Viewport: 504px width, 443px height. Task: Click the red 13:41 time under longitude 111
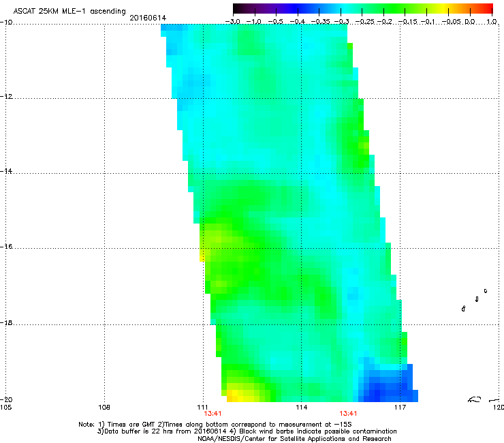212,414
